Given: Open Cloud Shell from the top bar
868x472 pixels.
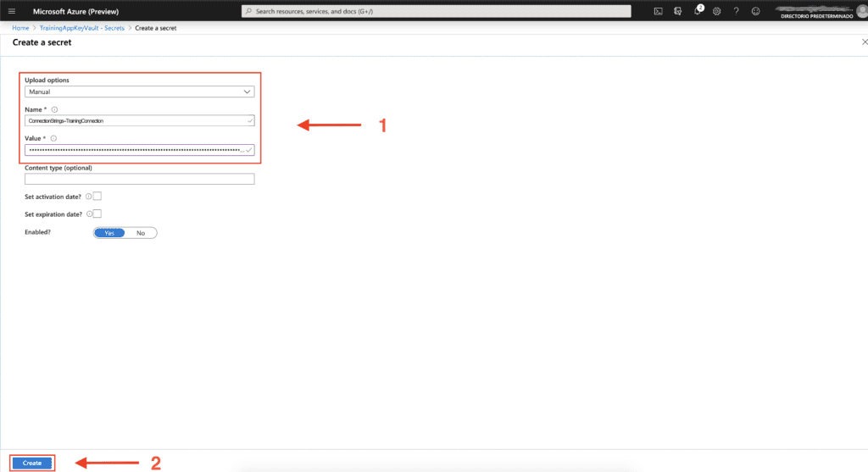Looking at the screenshot, I should (658, 11).
